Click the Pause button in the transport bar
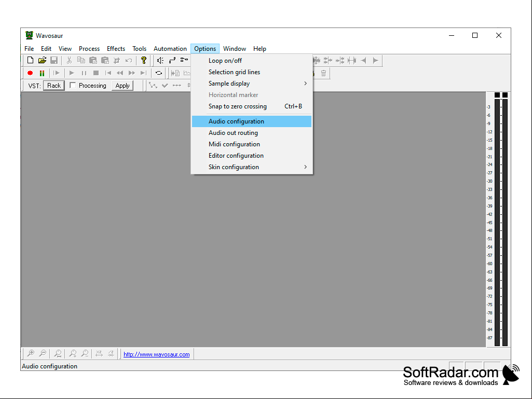Viewport: 532px width, 399px height. point(84,73)
